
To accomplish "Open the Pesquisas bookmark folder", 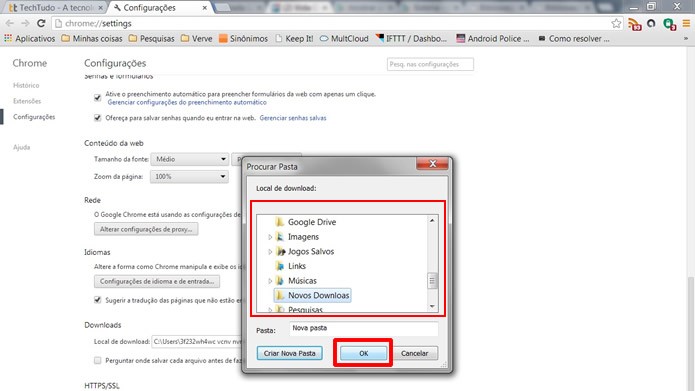I will pos(152,39).
